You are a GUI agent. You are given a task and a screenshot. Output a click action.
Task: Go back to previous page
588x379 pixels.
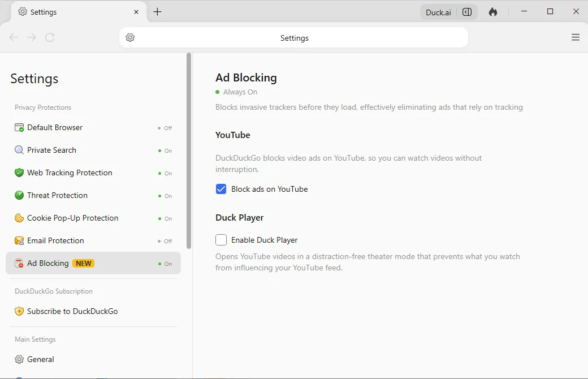[14, 37]
